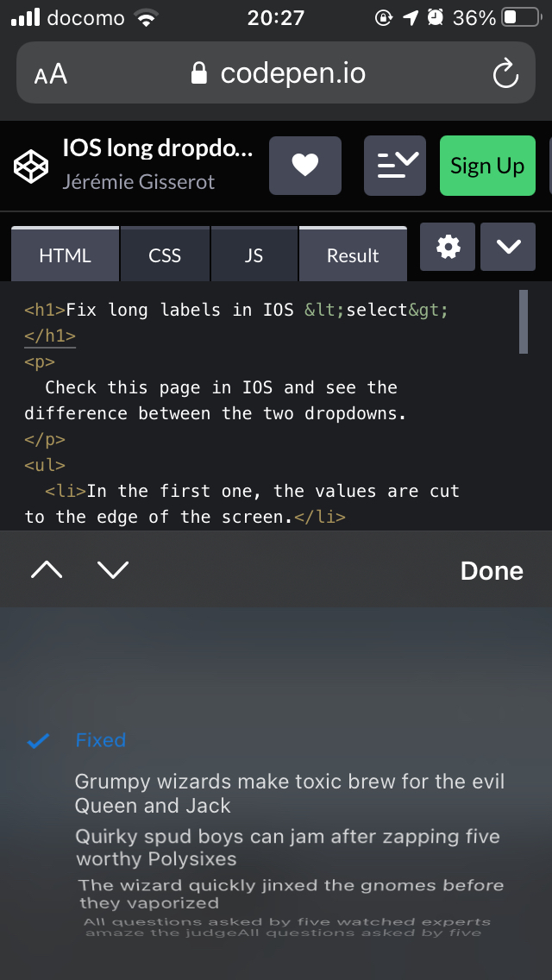Switch to the HTML tab
552x980 pixels.
(65, 254)
